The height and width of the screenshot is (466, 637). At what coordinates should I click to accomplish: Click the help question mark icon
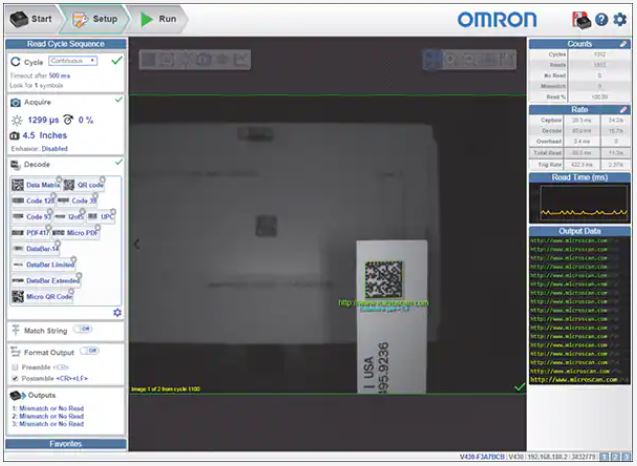click(x=601, y=19)
